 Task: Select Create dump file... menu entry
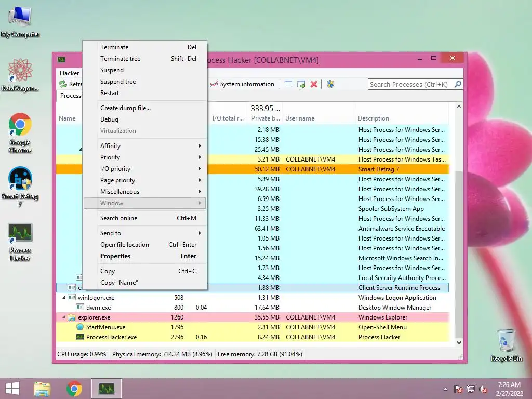145,108
